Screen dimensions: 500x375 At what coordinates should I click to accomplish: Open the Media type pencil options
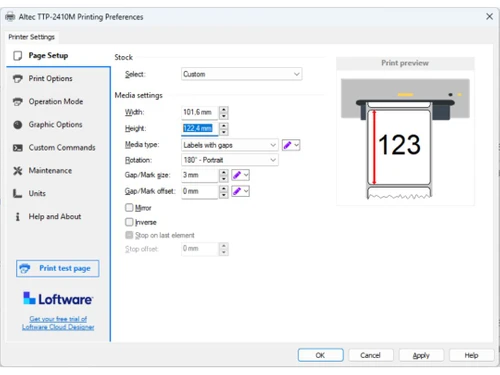point(291,145)
